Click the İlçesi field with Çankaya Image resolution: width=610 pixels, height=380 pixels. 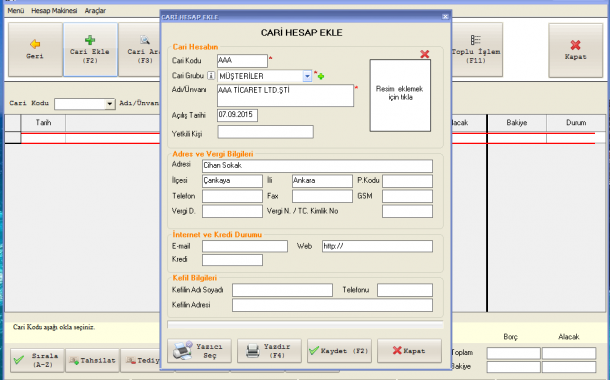pos(232,181)
